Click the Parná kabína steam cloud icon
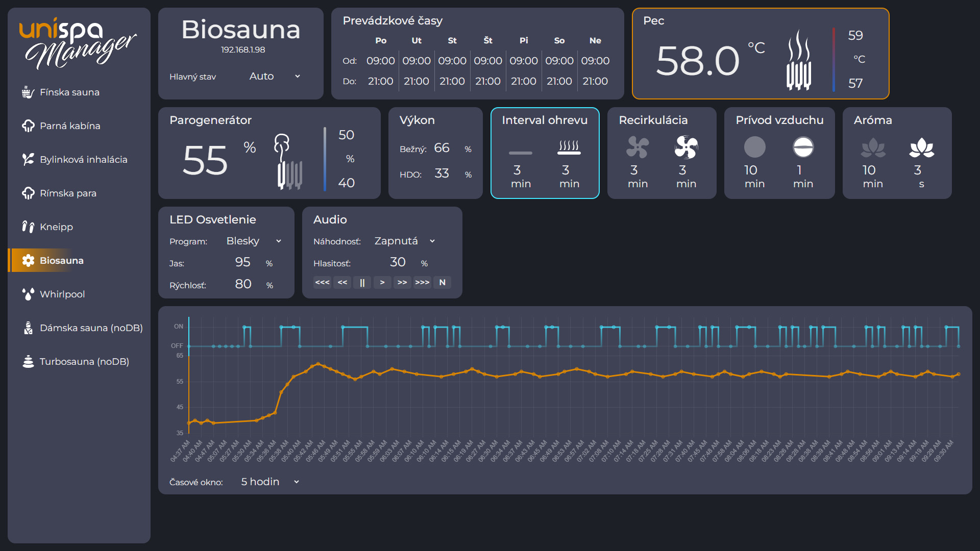Viewport: 980px width, 551px height. [x=28, y=126]
